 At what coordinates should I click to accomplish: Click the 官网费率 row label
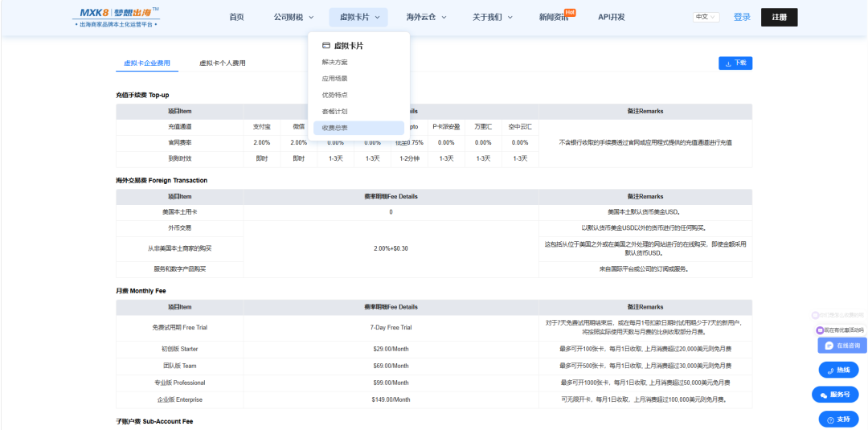180,143
